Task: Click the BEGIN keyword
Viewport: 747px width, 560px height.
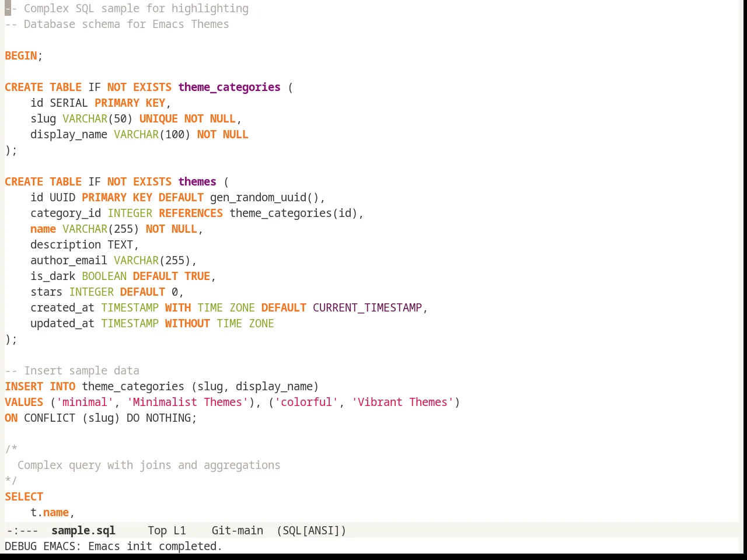Action: point(21,56)
